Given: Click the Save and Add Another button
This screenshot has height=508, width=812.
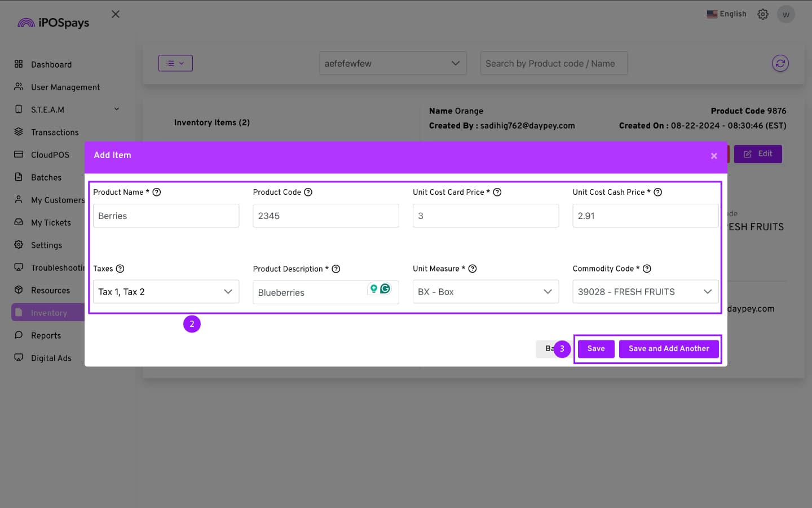Looking at the screenshot, I should (x=669, y=349).
